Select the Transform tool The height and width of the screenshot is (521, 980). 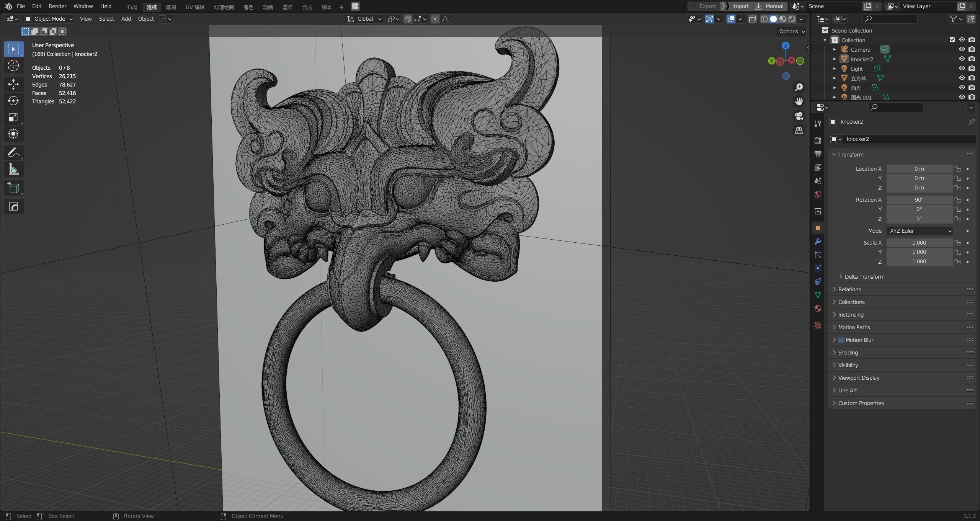(13, 134)
